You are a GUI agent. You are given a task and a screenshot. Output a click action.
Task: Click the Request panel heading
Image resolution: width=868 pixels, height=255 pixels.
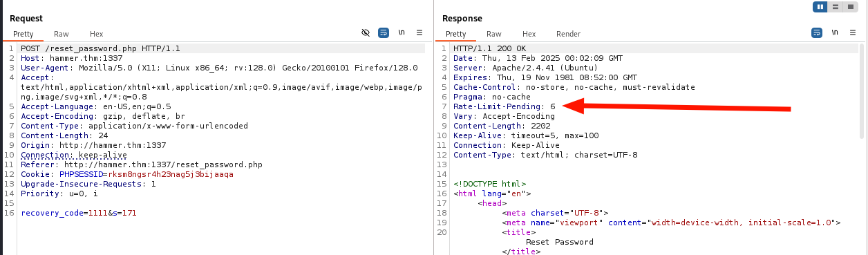26,18
